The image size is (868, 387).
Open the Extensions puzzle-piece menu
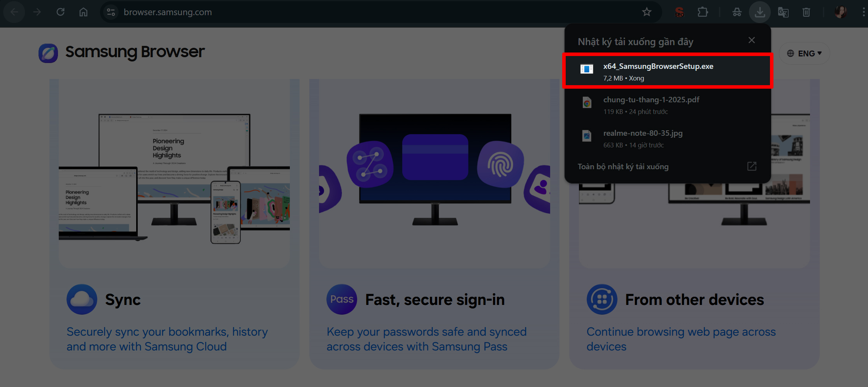coord(703,12)
